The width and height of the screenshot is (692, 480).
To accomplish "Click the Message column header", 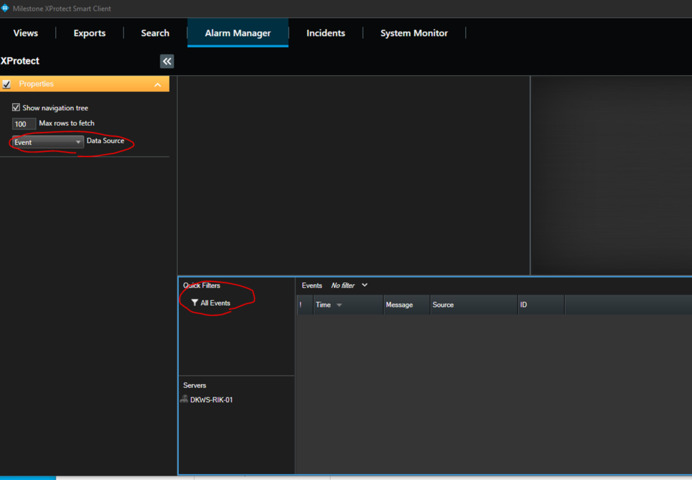I will tap(399, 305).
